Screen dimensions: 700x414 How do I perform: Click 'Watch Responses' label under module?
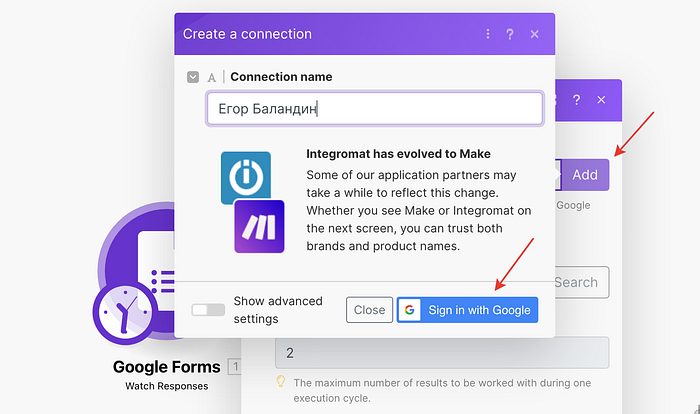coord(167,386)
